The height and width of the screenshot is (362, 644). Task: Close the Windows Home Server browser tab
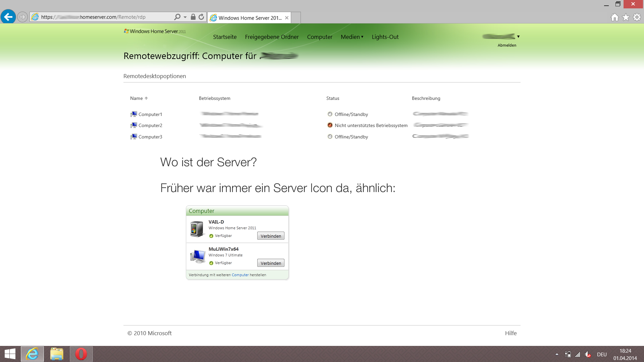tap(287, 18)
